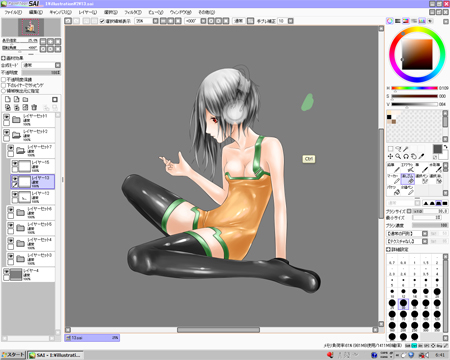Click the foreground color swatch

[x=437, y=149]
